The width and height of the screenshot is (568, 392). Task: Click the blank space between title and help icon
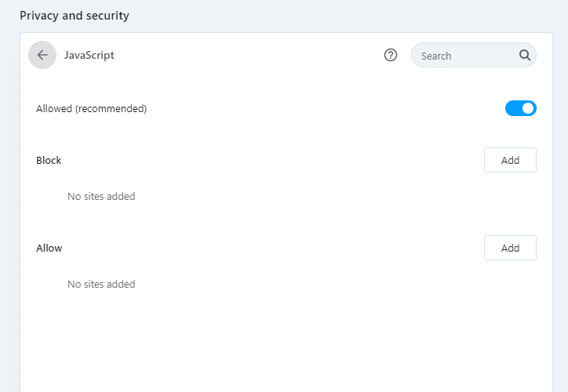coord(251,56)
